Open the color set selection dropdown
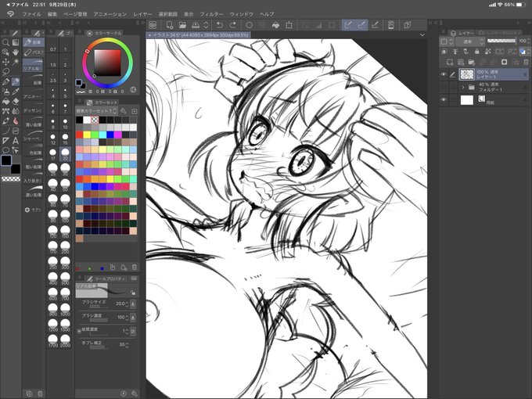532x399 pixels. pos(96,111)
